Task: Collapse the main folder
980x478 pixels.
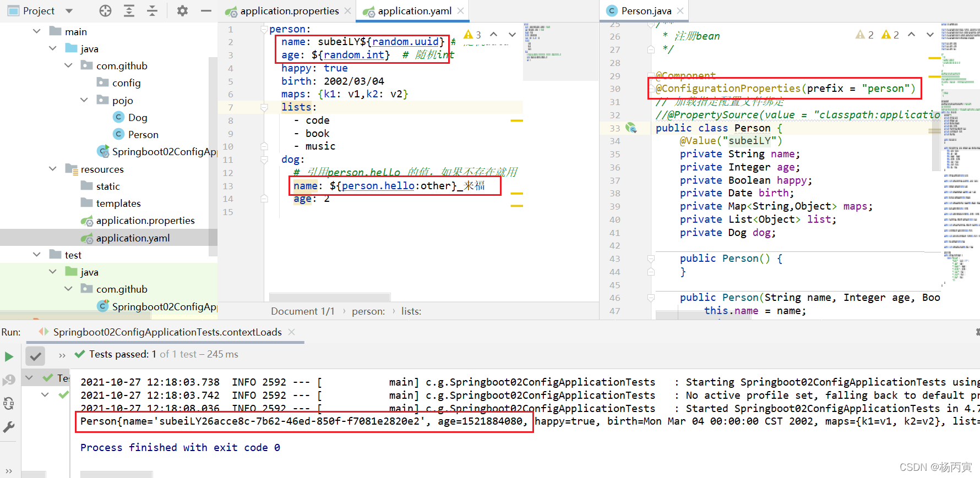Action: tap(37, 31)
